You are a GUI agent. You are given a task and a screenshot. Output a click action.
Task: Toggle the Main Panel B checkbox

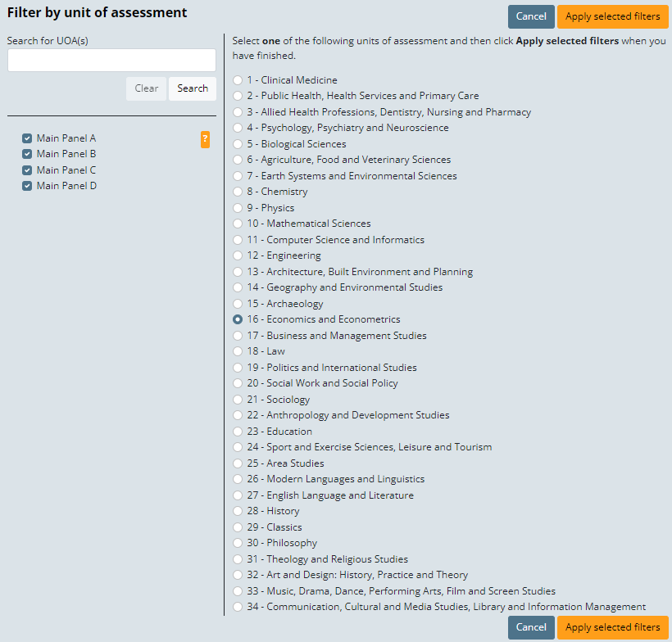coord(27,154)
